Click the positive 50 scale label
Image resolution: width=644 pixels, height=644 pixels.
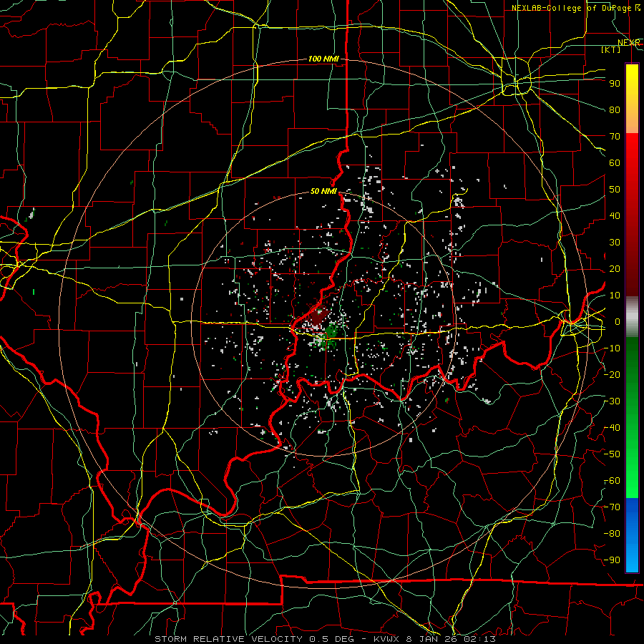615,190
